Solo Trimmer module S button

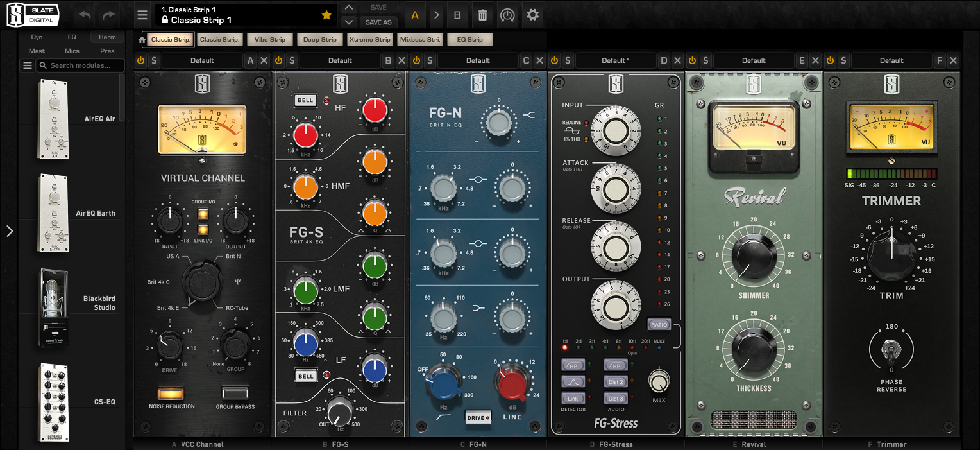point(843,60)
